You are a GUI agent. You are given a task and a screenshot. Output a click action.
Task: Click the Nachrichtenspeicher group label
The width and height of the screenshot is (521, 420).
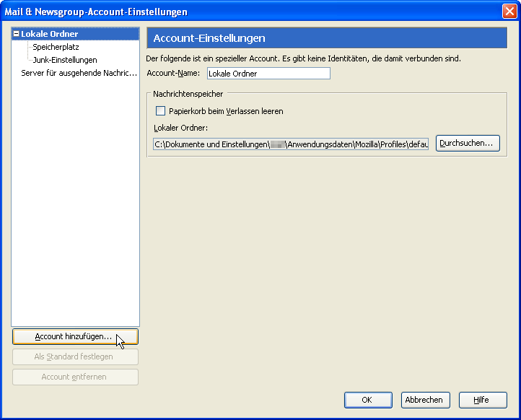188,94
